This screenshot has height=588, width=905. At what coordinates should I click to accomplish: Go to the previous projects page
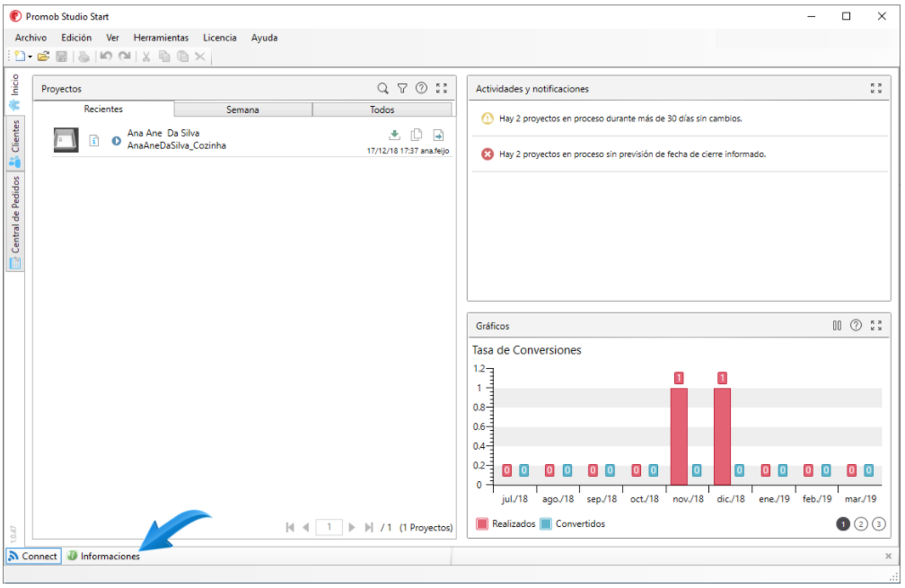(306, 528)
